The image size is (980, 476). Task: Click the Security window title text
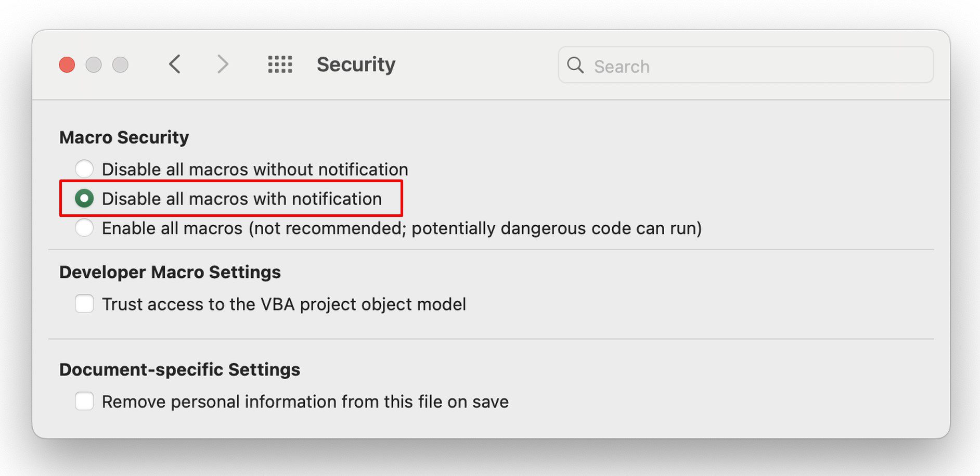coord(356,65)
